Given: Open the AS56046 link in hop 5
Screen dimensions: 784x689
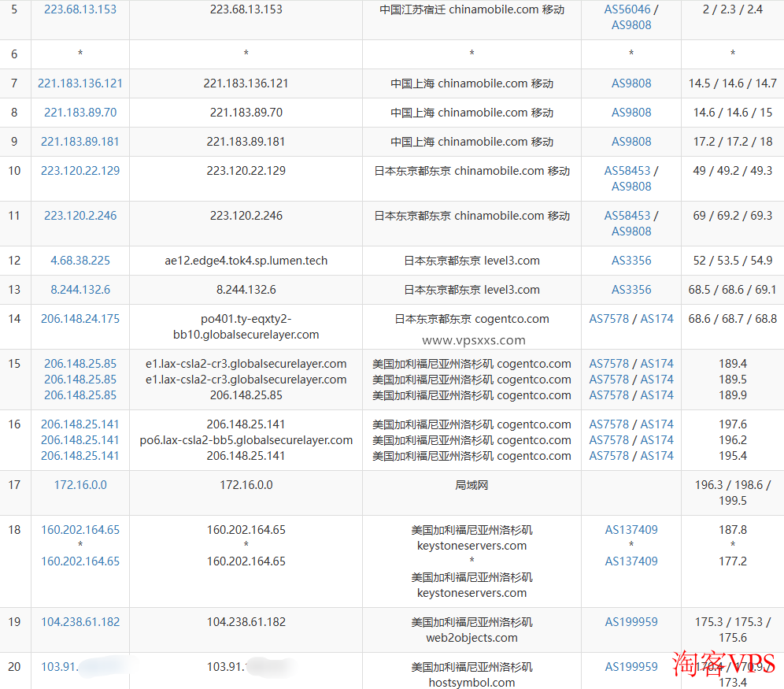Looking at the screenshot, I should coord(627,9).
